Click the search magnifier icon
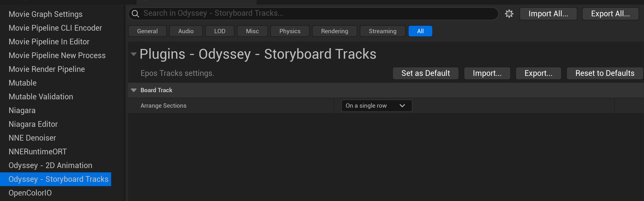 tap(135, 14)
